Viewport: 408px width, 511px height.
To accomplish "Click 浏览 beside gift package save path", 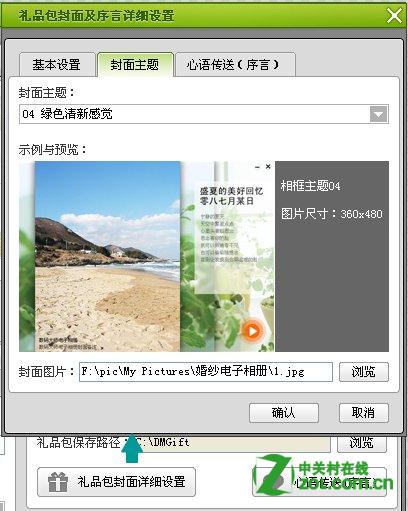I will tap(362, 443).
